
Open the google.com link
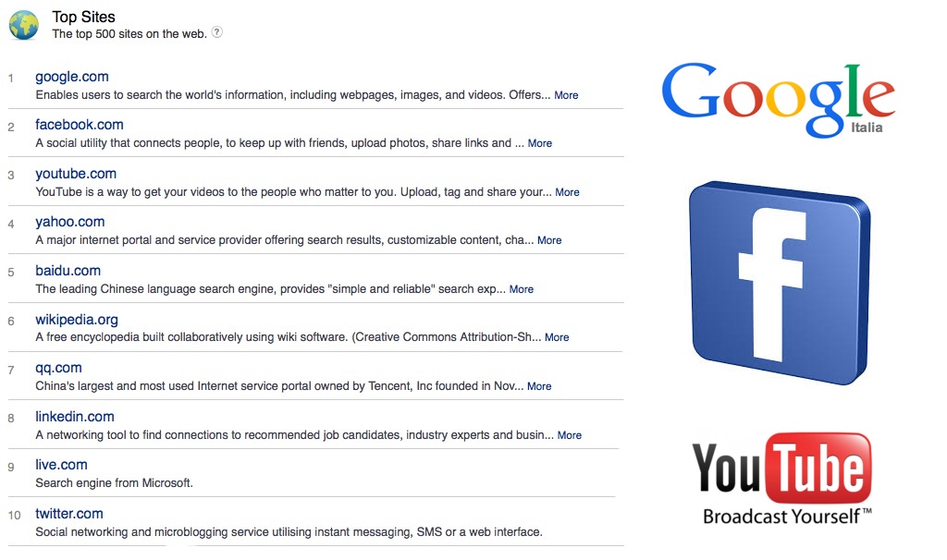72,77
